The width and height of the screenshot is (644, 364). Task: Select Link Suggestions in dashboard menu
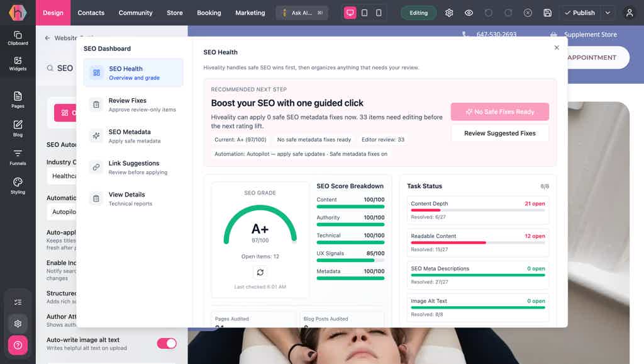click(133, 167)
